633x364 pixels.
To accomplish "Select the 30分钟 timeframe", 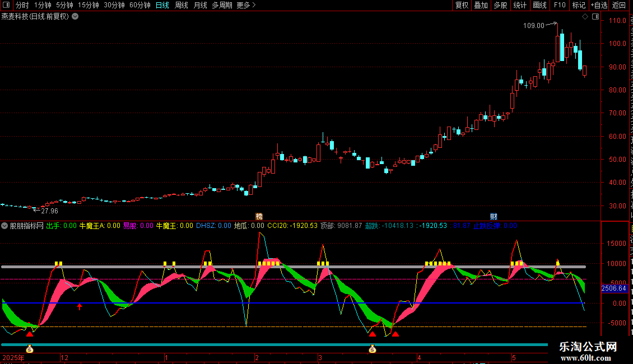I will (114, 5).
